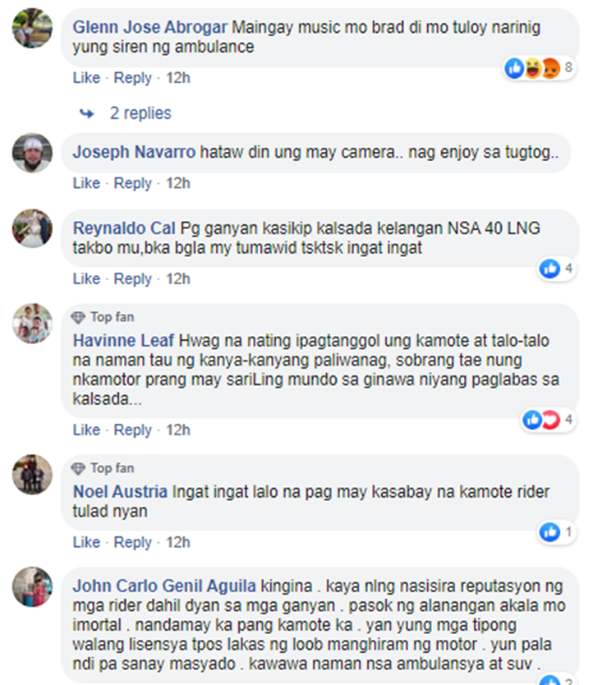This screenshot has height=685, width=616.
Task: Click the 12h timestamp on Glenn's comment
Action: [x=177, y=78]
